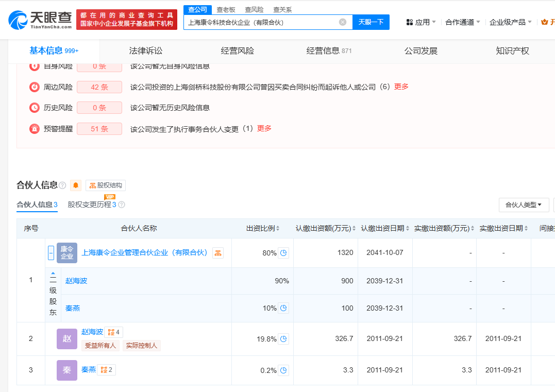Click 更多 link in 周边风险 row
The image size is (555, 392).
coord(401,87)
